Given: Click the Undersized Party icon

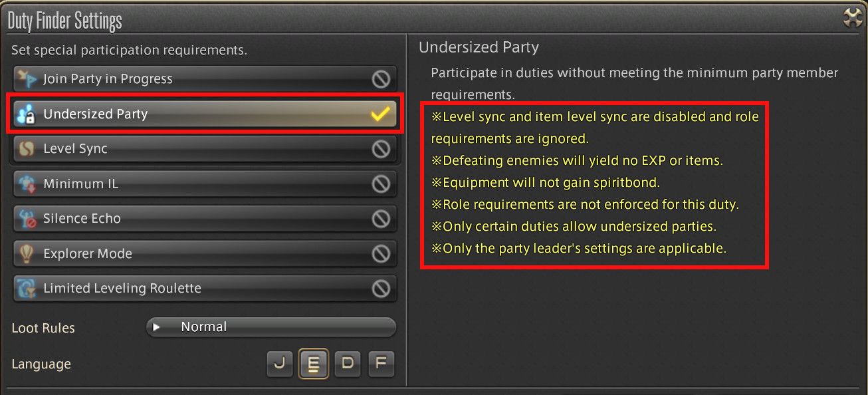Looking at the screenshot, I should pos(27,114).
